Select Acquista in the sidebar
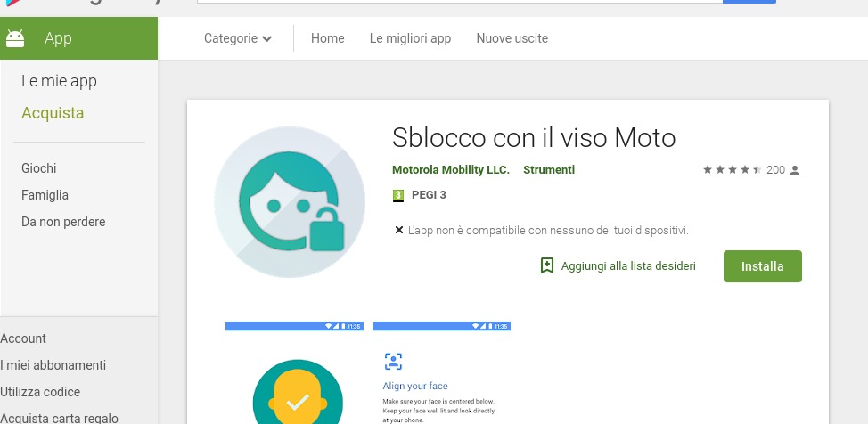The image size is (868, 424). pyautogui.click(x=53, y=113)
